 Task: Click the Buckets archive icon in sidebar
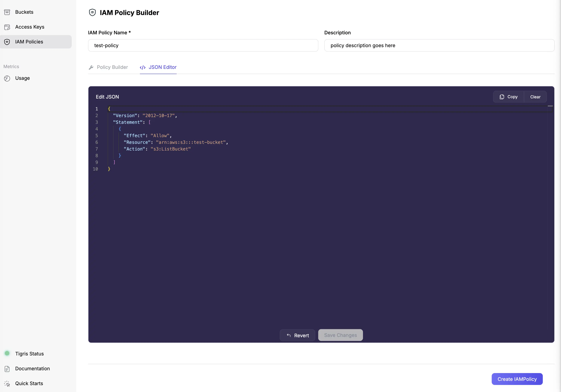7,12
